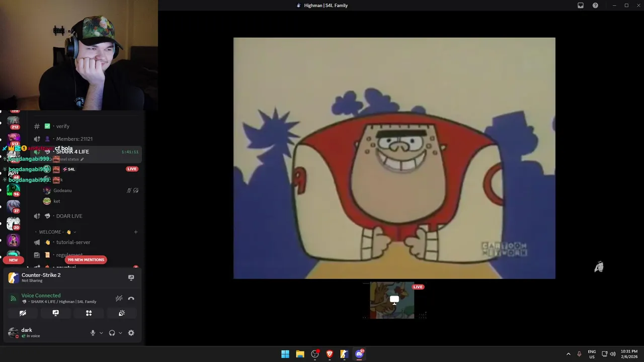644x362 pixels.
Task: Toggle noise suppression in Voice Connected panel
Action: tap(119, 298)
